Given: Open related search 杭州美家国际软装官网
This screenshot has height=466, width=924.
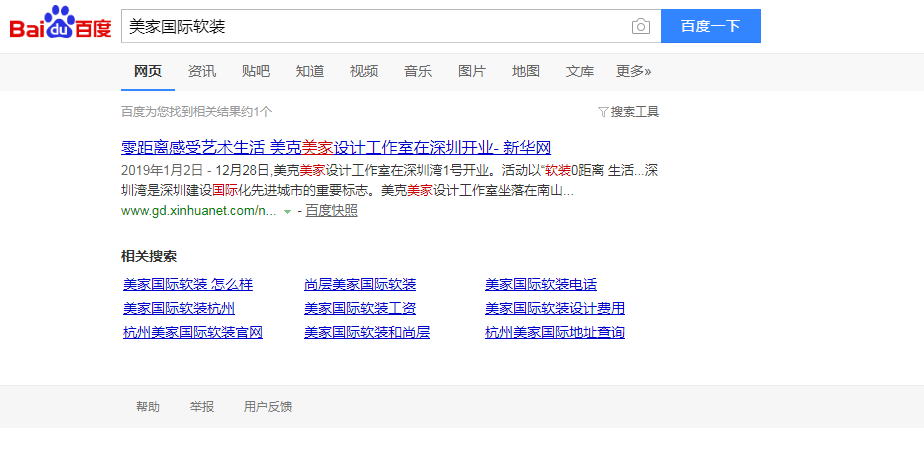Looking at the screenshot, I should [193, 332].
